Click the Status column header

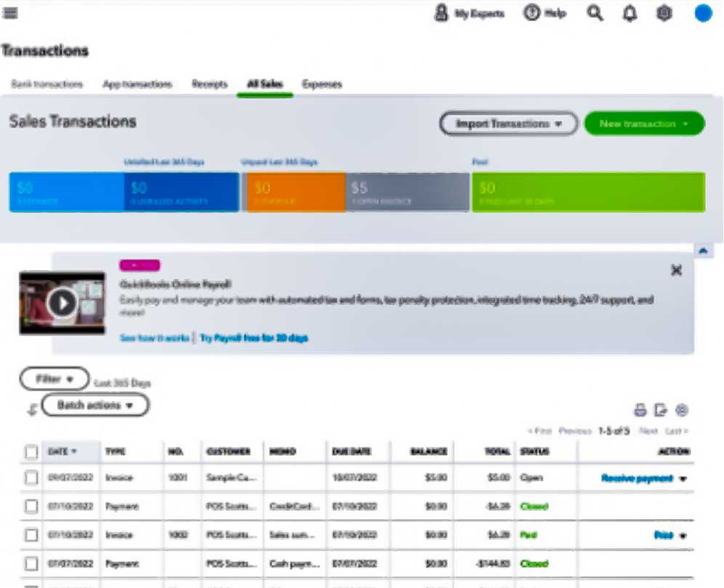535,451
